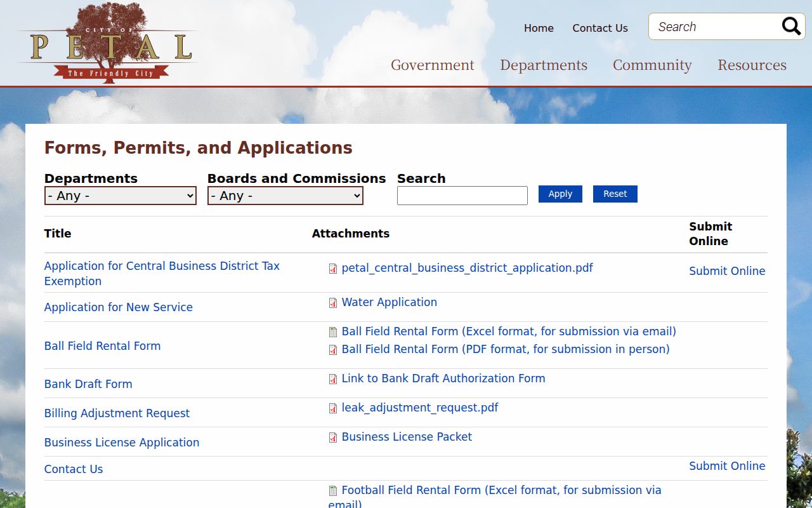This screenshot has width=812, height=508.
Task: Click the Title column header
Action: click(58, 234)
